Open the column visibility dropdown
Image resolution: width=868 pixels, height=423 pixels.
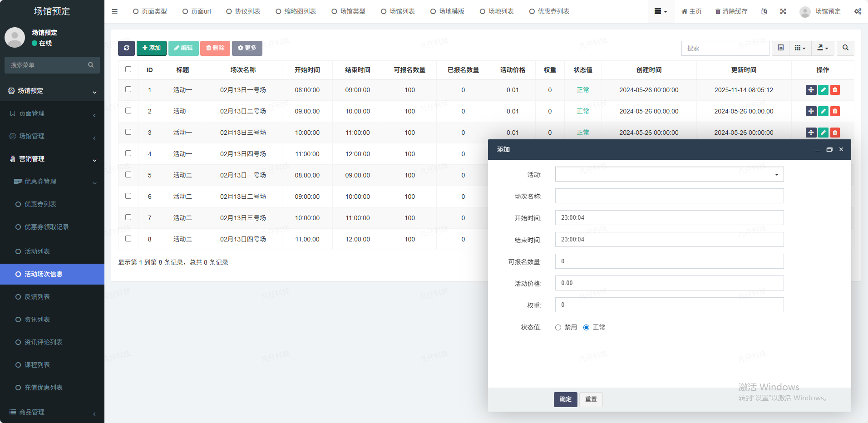tap(800, 48)
